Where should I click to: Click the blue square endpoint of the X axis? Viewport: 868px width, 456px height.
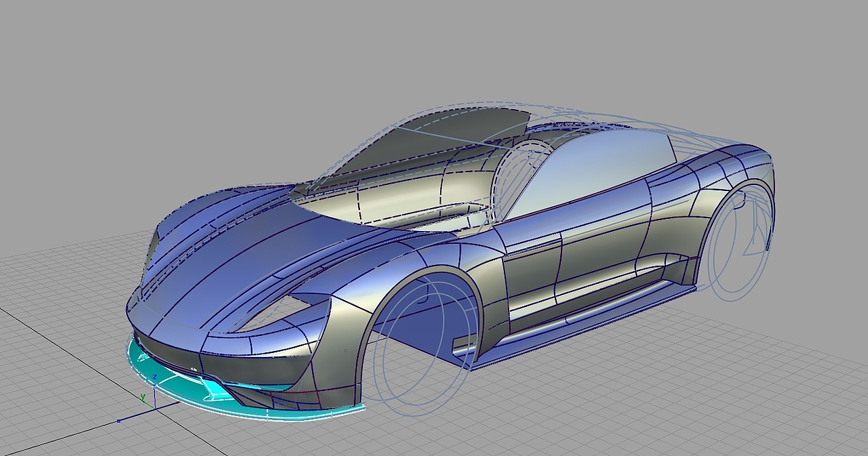(119, 421)
